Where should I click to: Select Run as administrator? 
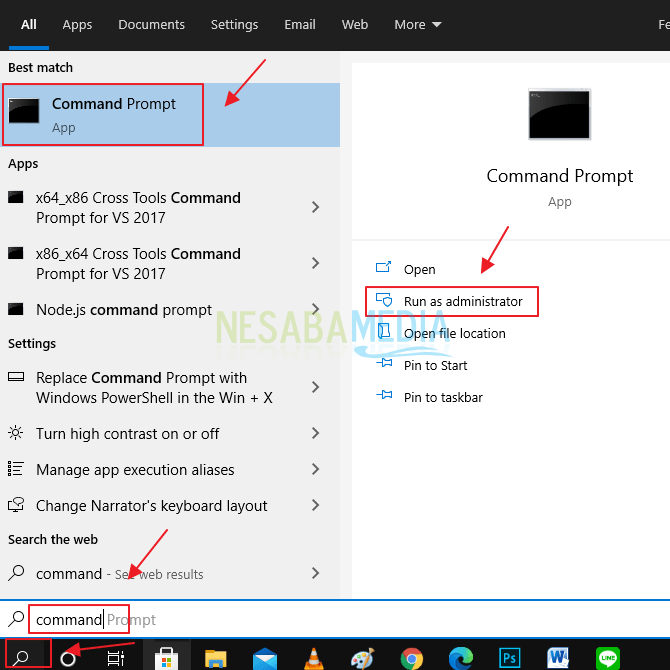[462, 301]
